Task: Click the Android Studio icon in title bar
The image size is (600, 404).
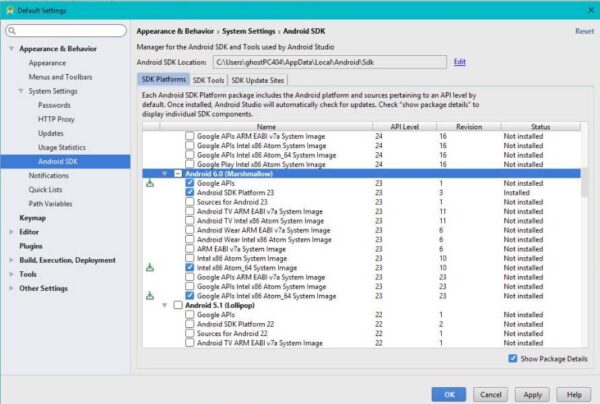Action: point(9,8)
